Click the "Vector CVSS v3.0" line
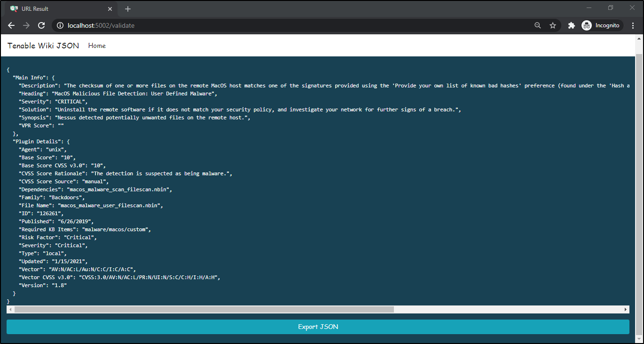The width and height of the screenshot is (644, 344). (119, 277)
